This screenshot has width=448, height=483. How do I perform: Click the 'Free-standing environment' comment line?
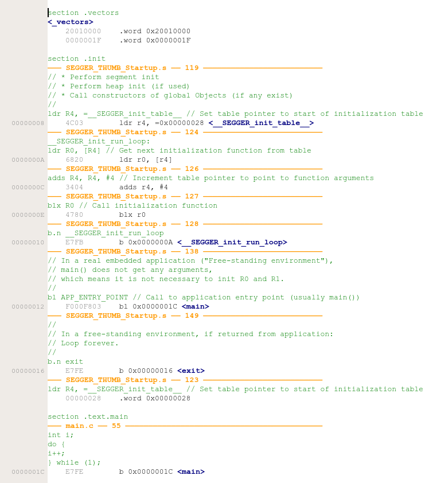click(x=190, y=261)
